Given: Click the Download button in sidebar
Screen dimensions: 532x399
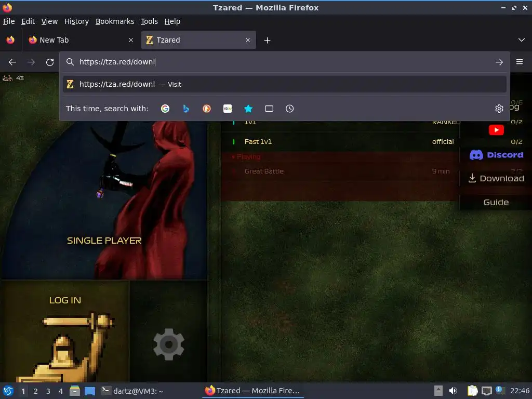Looking at the screenshot, I should (496, 179).
